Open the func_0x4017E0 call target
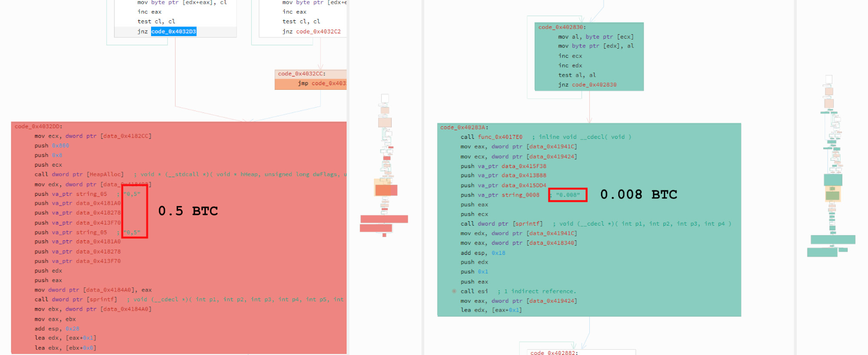This screenshot has height=355, width=868. point(500,137)
